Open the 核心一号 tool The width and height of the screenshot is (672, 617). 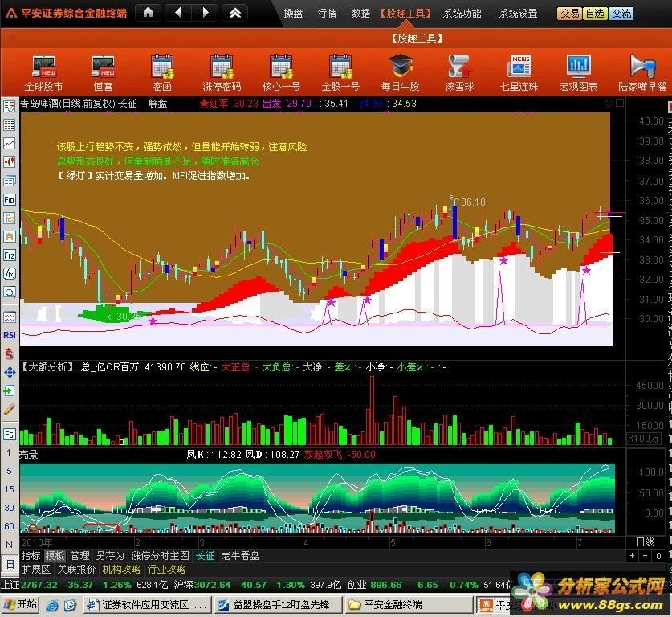tap(281, 73)
